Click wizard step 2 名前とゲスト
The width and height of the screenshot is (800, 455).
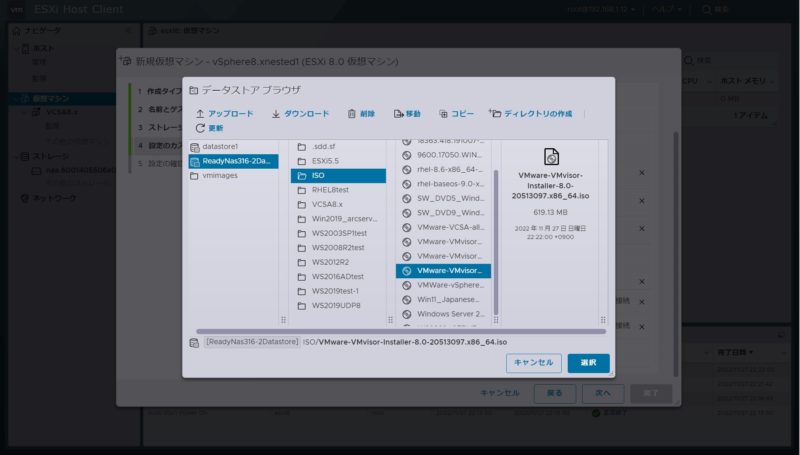pyautogui.click(x=160, y=109)
